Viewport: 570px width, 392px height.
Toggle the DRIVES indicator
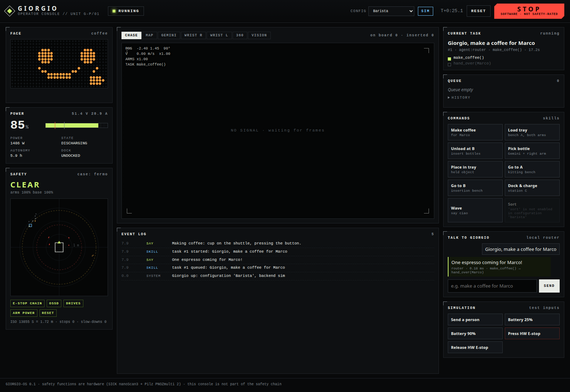coord(73,303)
